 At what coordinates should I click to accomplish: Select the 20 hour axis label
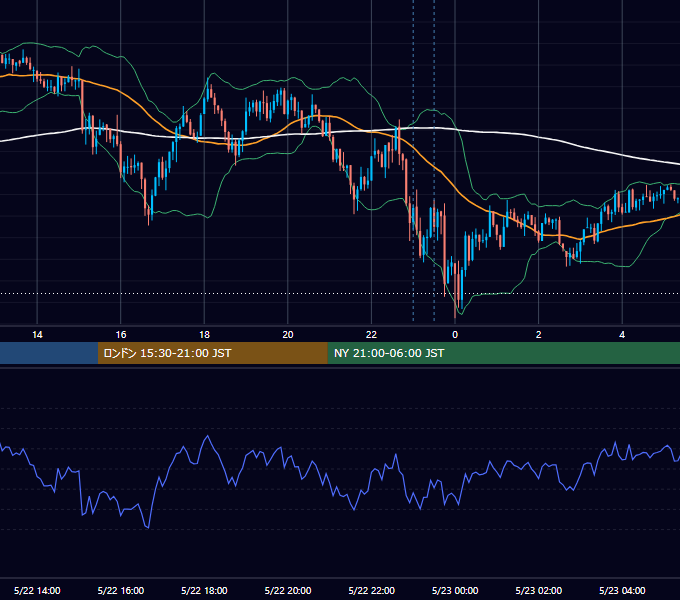[x=288, y=335]
